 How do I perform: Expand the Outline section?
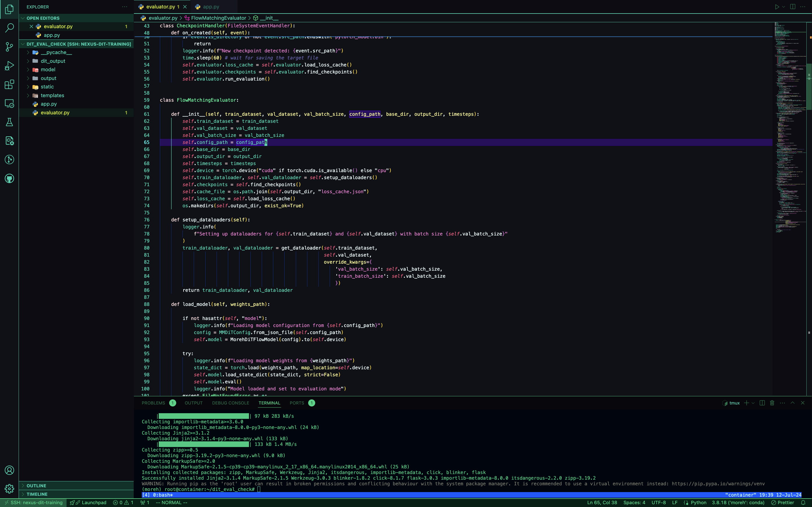36,486
